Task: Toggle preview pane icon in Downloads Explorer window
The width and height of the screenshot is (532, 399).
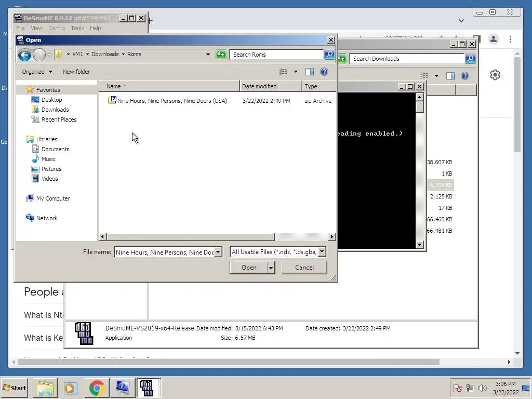Action: (450, 76)
